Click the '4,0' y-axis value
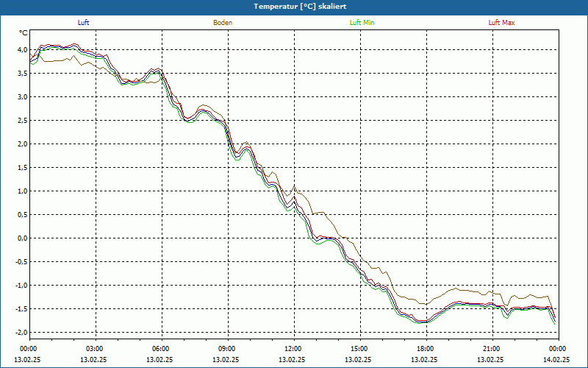 22,50
